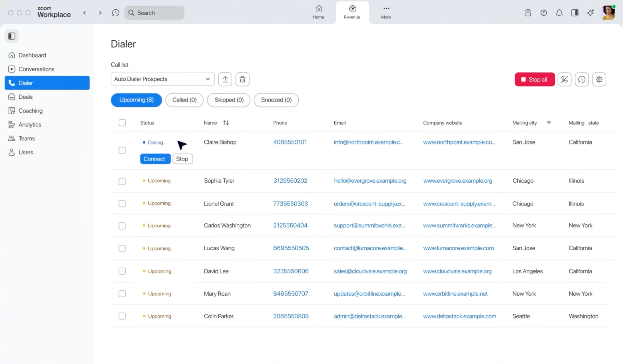The image size is (623, 364).
Task: Check David Lee's row checkbox
Action: point(122,271)
